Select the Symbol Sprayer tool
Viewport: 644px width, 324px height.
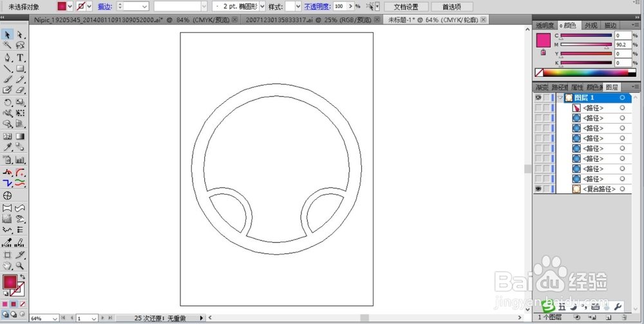[7, 160]
